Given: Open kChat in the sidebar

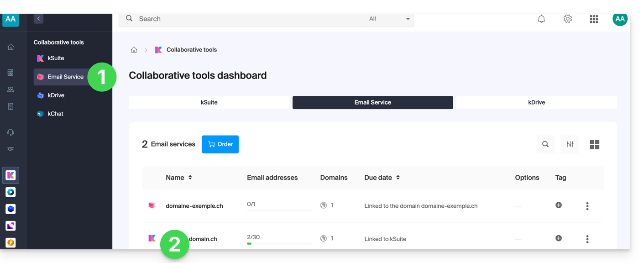Looking at the screenshot, I should pos(55,114).
